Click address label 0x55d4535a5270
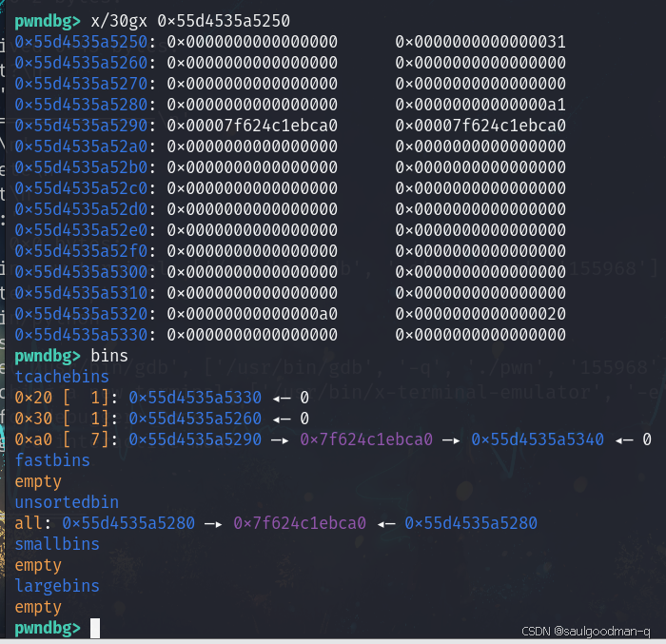666x644 pixels. point(81,84)
